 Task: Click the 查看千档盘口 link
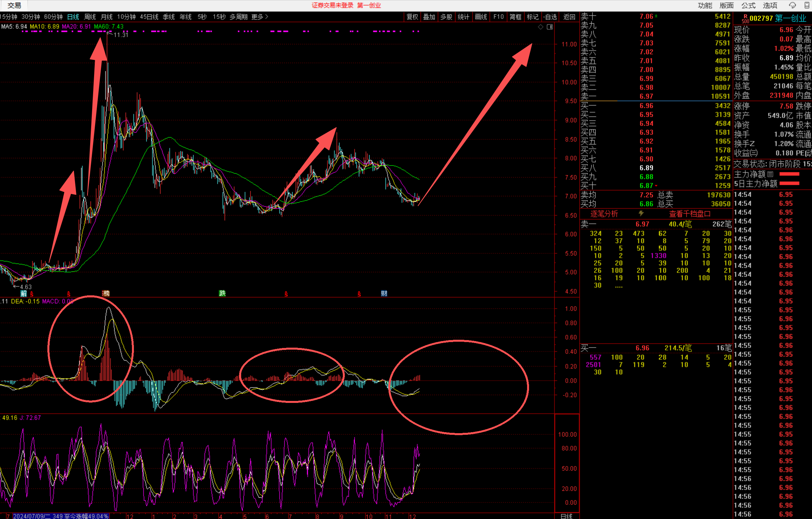(x=690, y=214)
